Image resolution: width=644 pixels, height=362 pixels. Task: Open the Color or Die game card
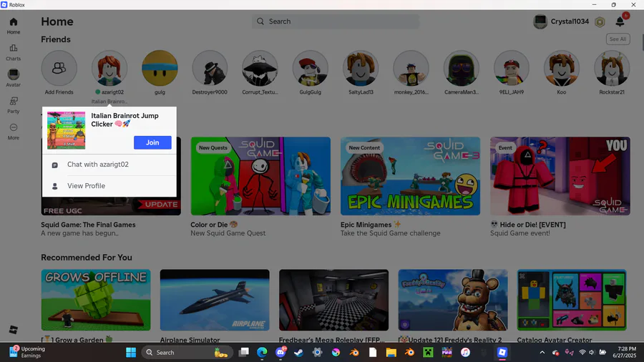[x=260, y=176]
